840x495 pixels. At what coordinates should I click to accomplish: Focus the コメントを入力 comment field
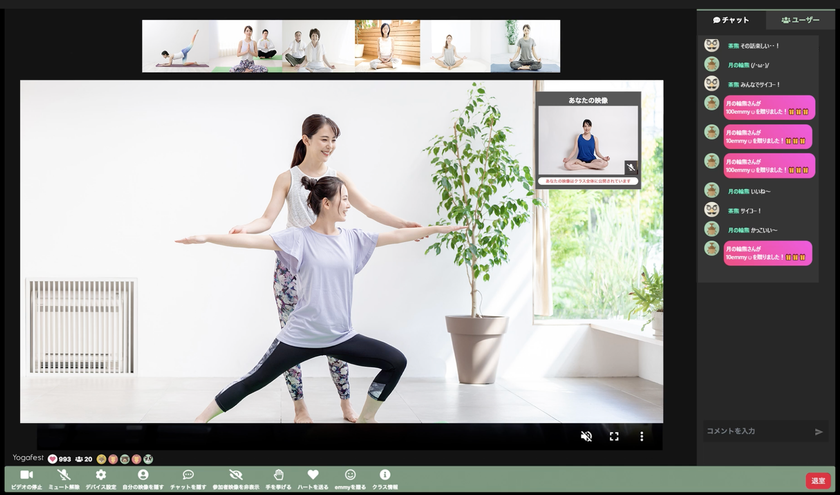click(x=758, y=431)
